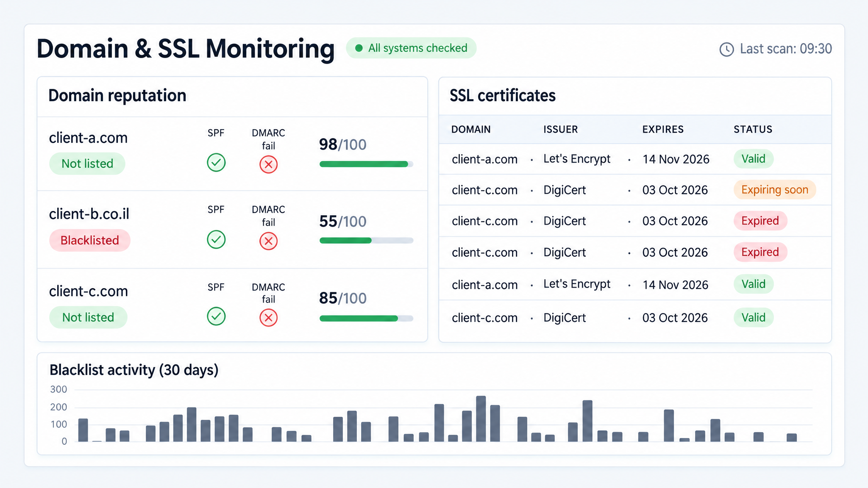The height and width of the screenshot is (488, 868).
Task: Click the SPF check icon for client-b.co.il
Action: coord(216,240)
